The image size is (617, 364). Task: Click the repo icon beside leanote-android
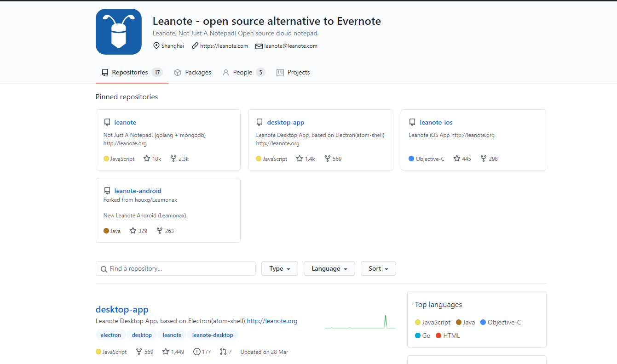click(x=107, y=191)
